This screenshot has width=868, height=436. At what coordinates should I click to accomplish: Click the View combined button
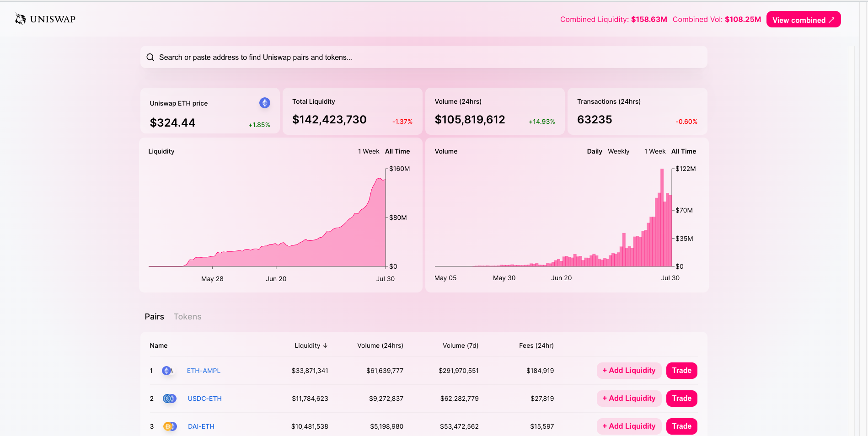pos(804,19)
